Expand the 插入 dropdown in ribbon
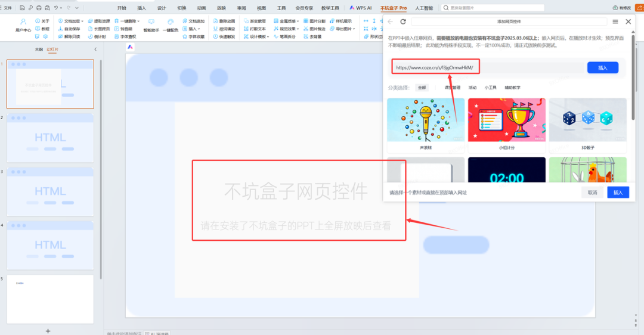644x335 pixels. click(199, 29)
